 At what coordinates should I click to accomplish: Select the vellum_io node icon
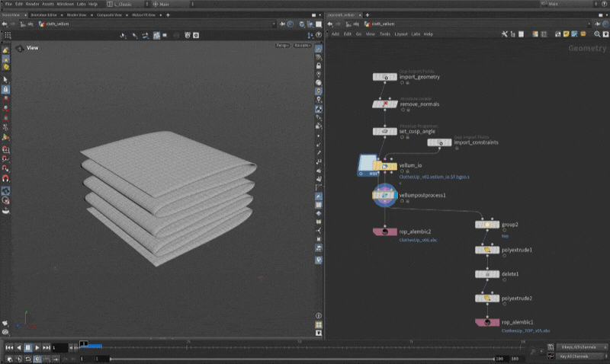(x=385, y=166)
